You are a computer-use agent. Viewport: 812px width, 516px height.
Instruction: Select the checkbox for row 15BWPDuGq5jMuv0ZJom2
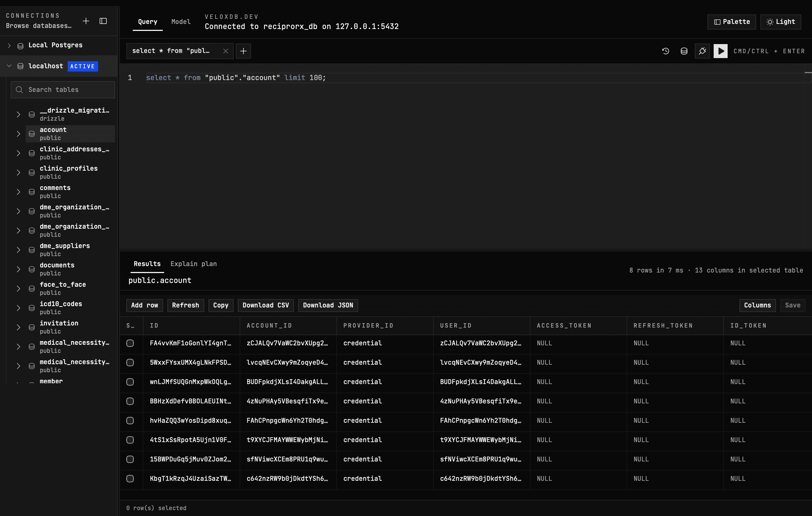(131, 459)
